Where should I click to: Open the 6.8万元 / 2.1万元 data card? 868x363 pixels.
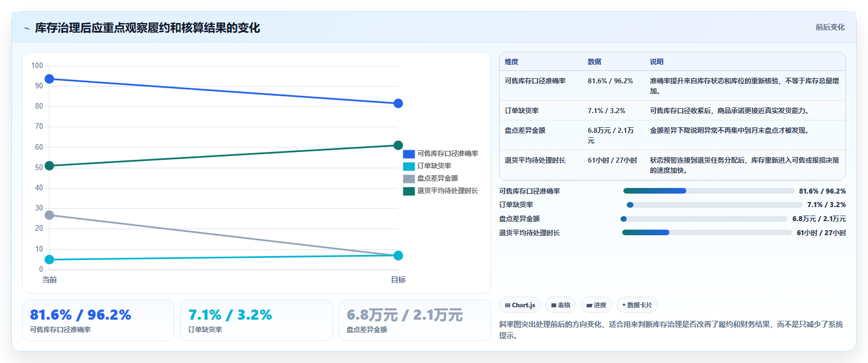pos(415,320)
